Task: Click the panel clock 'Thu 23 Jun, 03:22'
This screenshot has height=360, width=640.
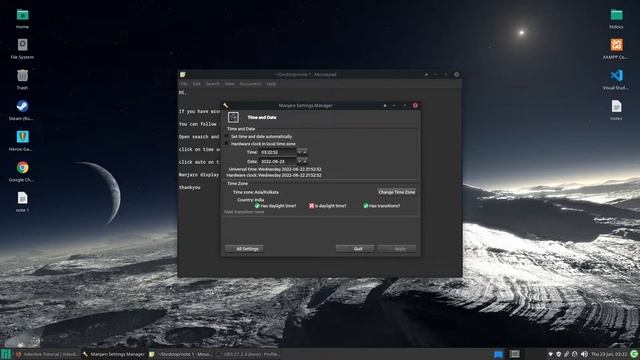Action: tap(609, 354)
